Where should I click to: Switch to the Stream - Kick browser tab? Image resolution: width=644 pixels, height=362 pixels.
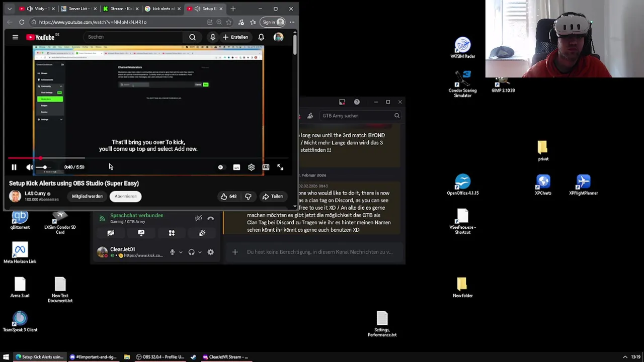[121, 9]
